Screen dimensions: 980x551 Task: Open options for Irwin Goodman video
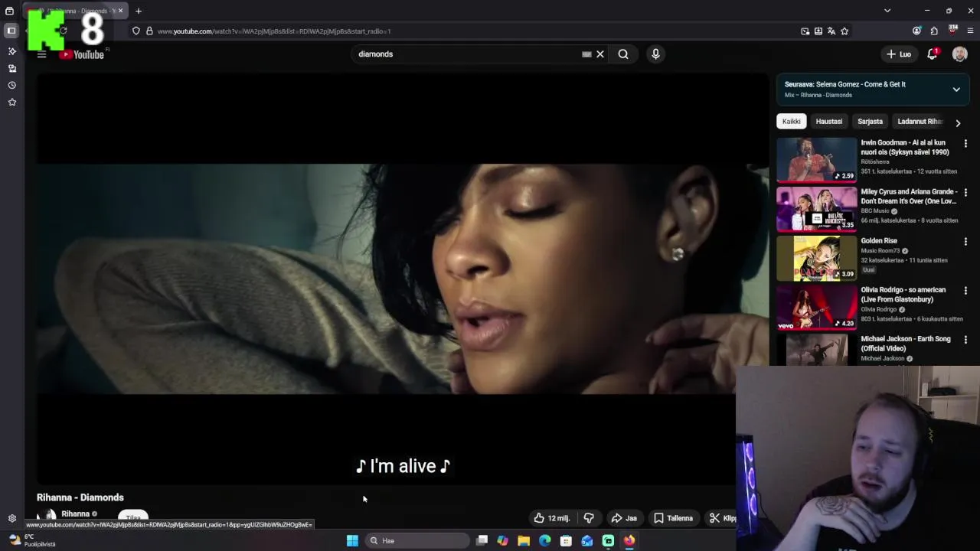(x=965, y=143)
